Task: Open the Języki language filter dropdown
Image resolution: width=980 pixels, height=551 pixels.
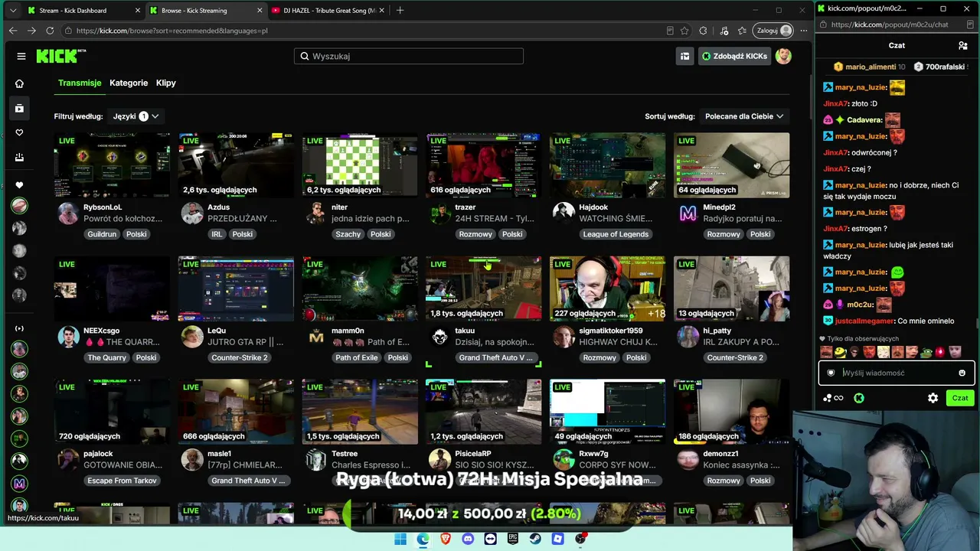Action: pos(136,116)
